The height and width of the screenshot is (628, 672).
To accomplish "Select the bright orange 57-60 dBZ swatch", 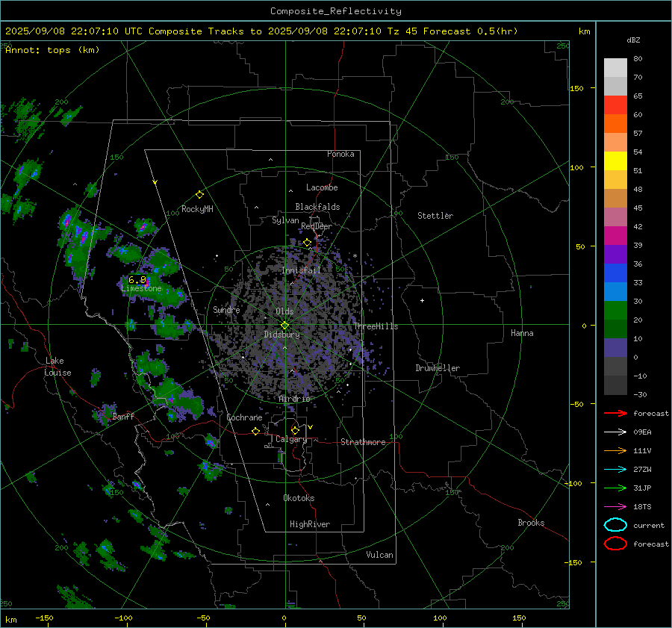I will (x=615, y=123).
